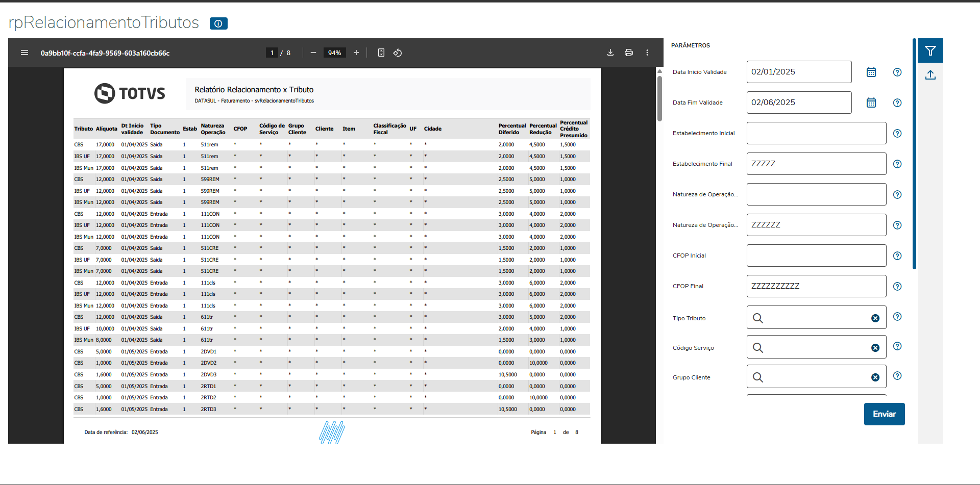
Task: Rotate the PDF counterclockwise
Action: [398, 53]
